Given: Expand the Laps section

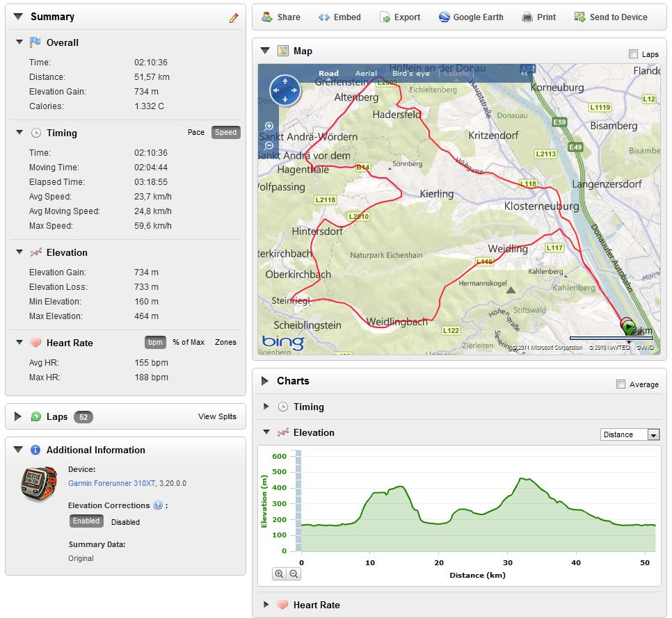Looking at the screenshot, I should click(x=18, y=416).
